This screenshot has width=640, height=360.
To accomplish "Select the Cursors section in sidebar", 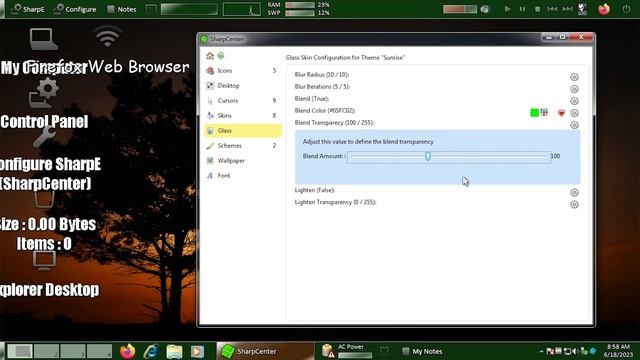I will click(x=242, y=101).
